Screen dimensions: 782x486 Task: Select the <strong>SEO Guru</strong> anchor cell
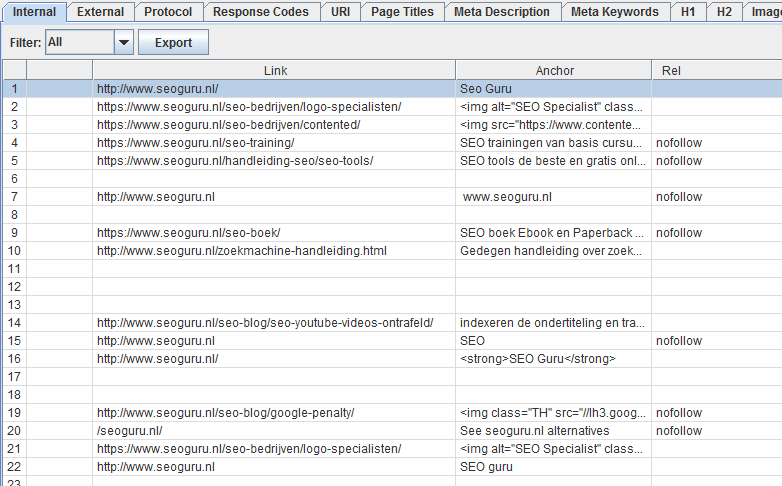(x=554, y=359)
